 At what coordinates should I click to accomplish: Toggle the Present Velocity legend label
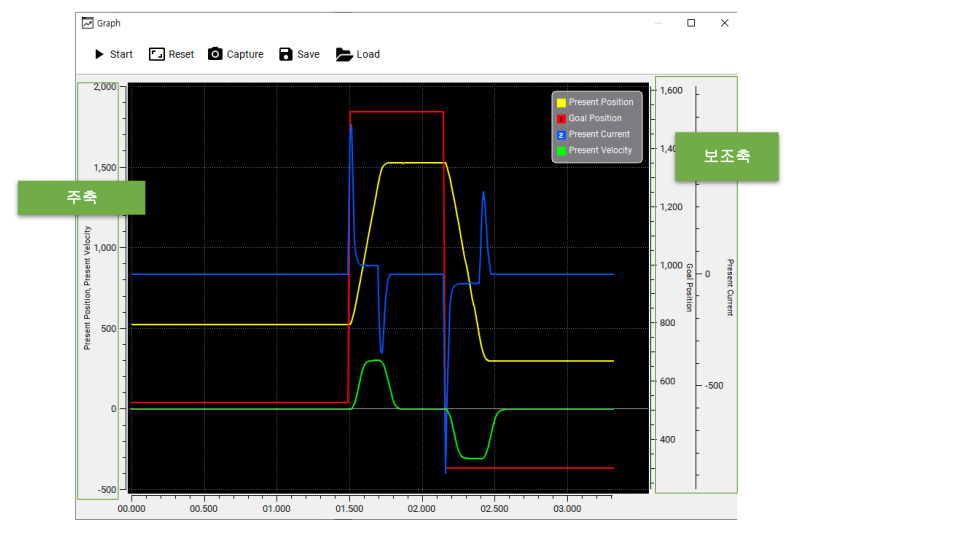[600, 150]
